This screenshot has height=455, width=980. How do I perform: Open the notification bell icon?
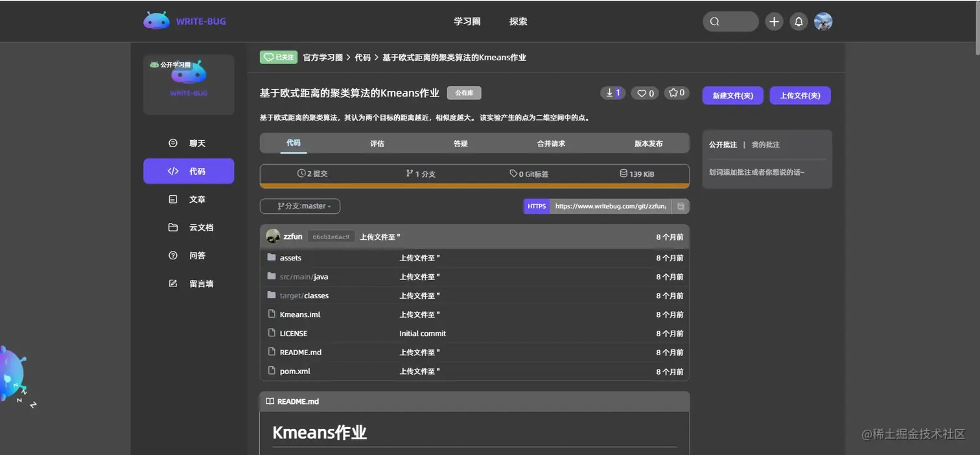point(799,21)
